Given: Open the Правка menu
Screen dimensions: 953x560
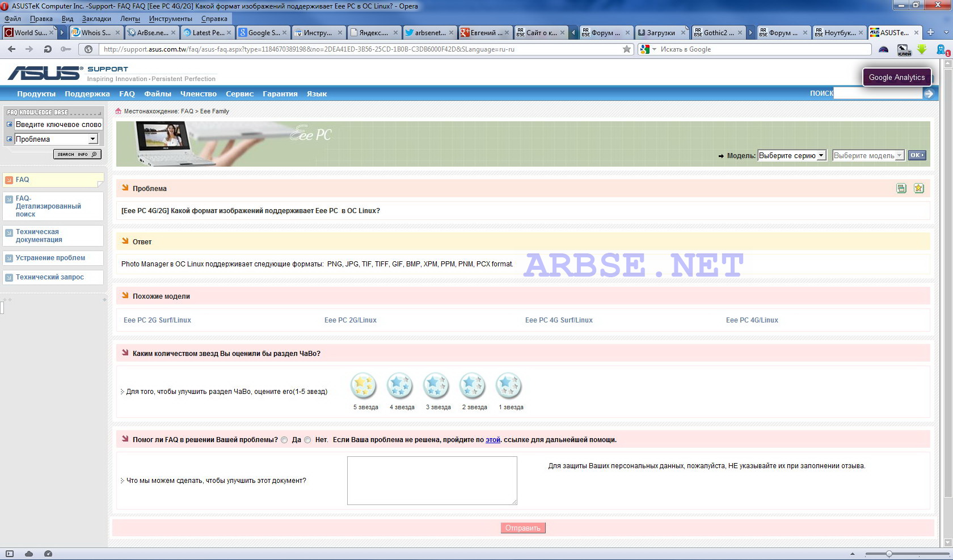Looking at the screenshot, I should coord(41,19).
